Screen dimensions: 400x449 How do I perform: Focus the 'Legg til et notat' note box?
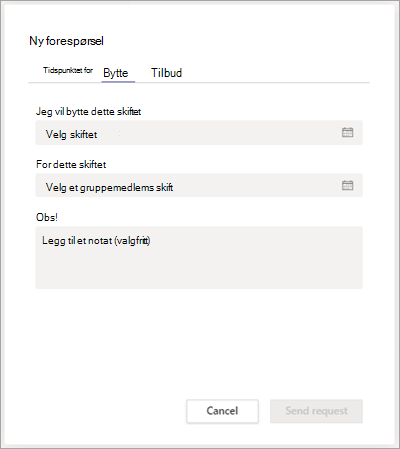coord(199,258)
